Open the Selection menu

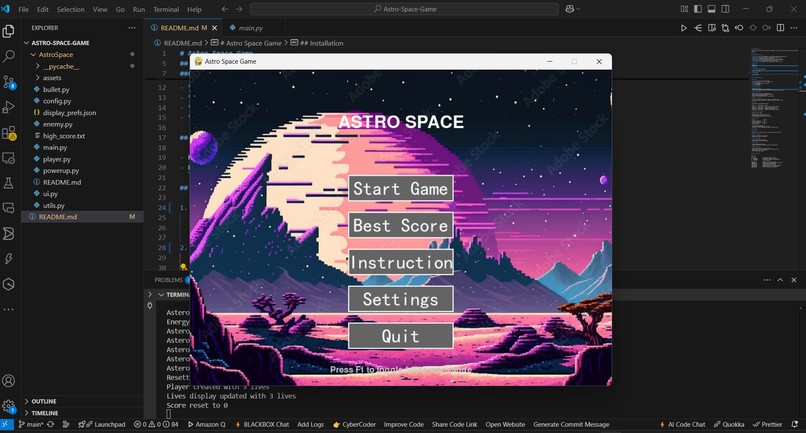(x=70, y=9)
